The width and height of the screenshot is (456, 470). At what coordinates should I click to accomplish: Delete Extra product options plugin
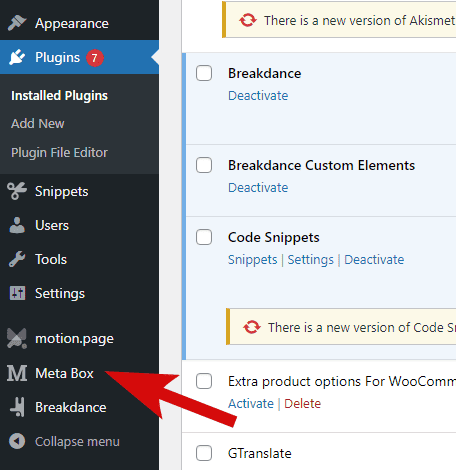point(302,404)
